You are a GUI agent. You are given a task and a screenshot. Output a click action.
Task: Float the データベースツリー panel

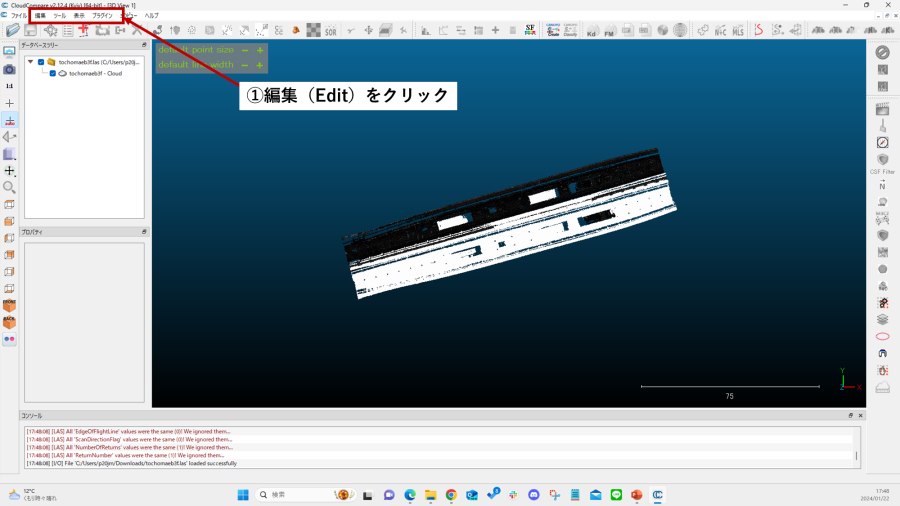point(144,45)
